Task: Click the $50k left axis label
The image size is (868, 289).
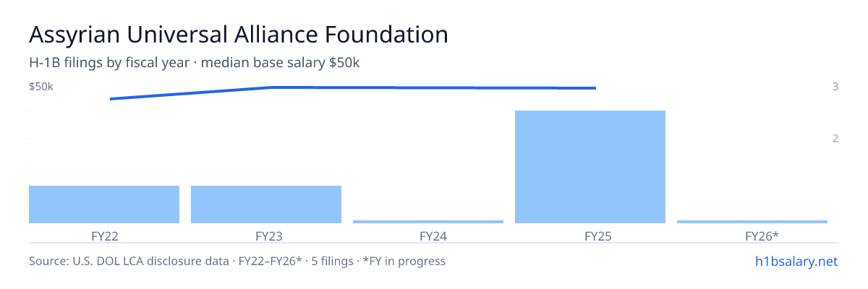Action: [x=41, y=87]
